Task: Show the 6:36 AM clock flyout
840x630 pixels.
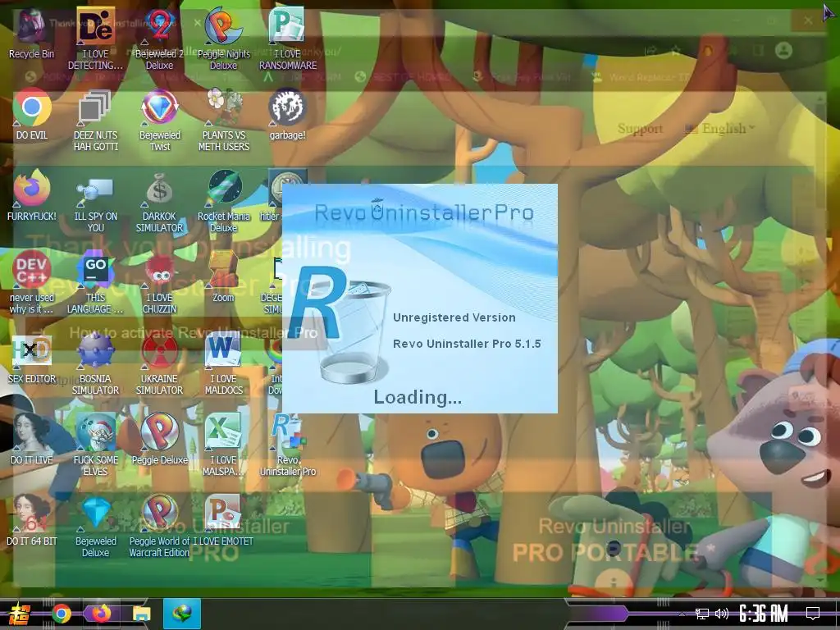Action: click(x=764, y=614)
